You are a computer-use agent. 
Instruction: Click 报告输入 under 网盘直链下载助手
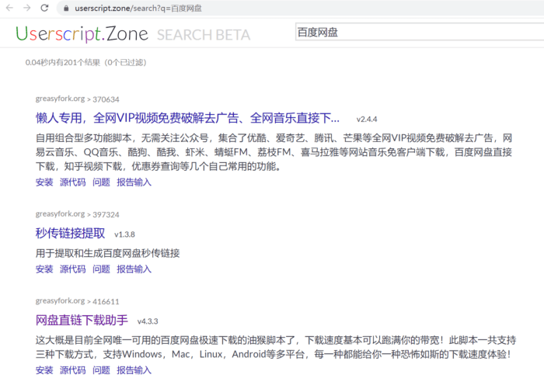click(x=134, y=370)
